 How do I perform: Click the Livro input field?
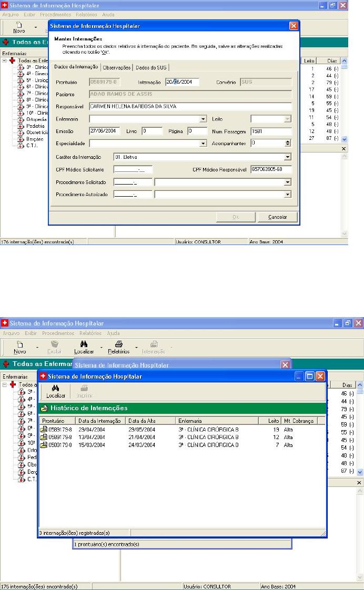152,131
